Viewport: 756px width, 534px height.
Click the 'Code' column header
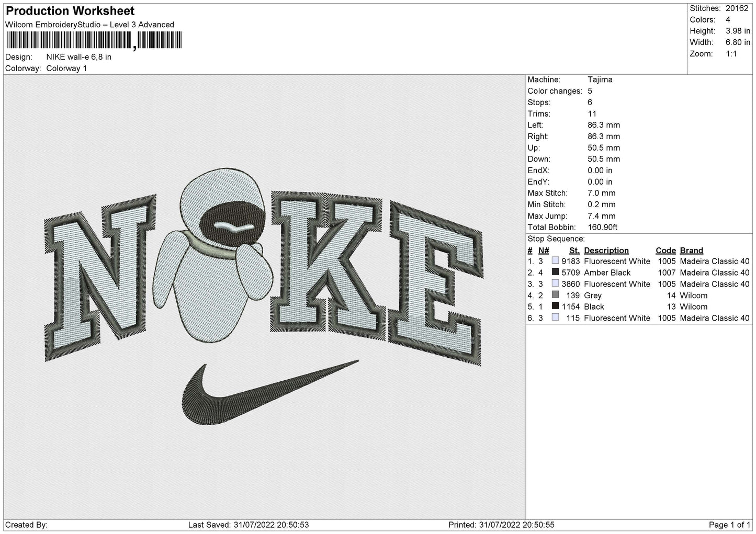[666, 251]
